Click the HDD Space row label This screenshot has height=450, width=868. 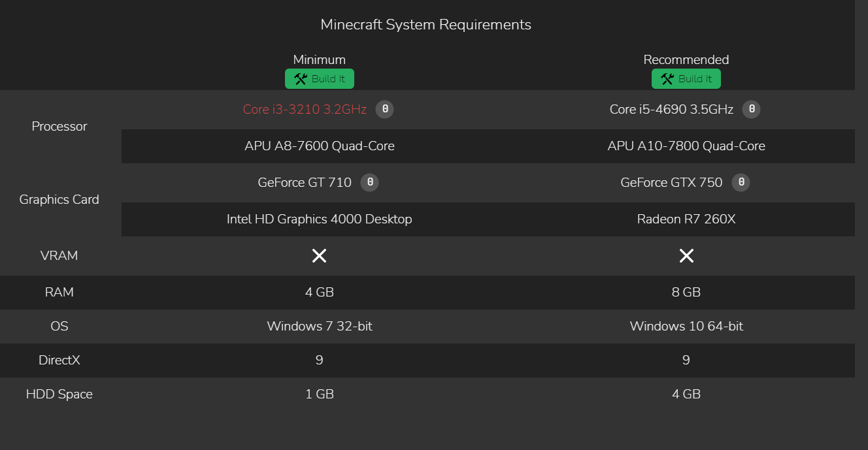(59, 394)
